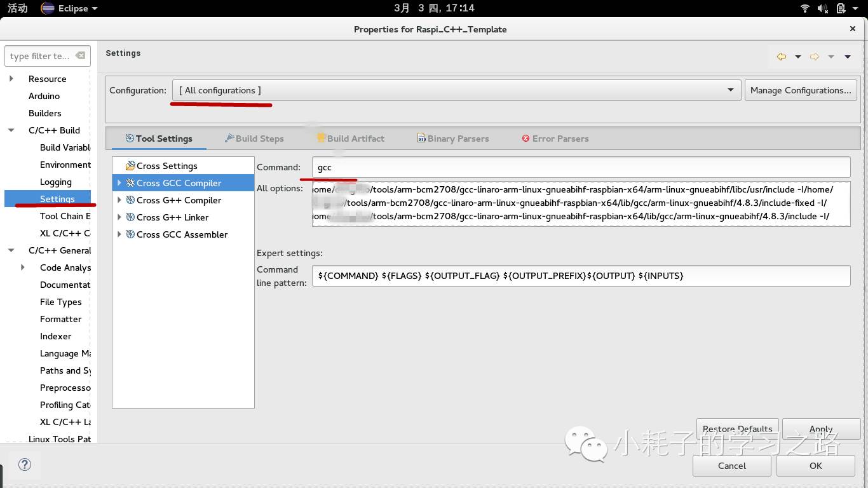This screenshot has height=488, width=868.
Task: Go forward using the yellow forward arrow
Action: coord(815,57)
